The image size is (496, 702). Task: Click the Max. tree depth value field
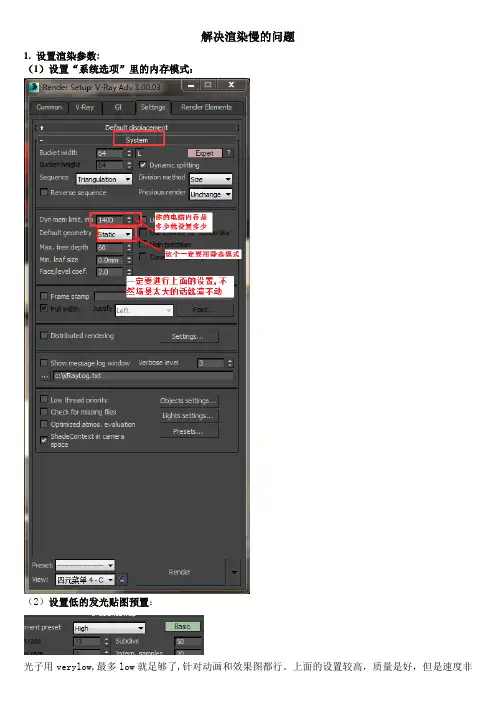(x=110, y=248)
